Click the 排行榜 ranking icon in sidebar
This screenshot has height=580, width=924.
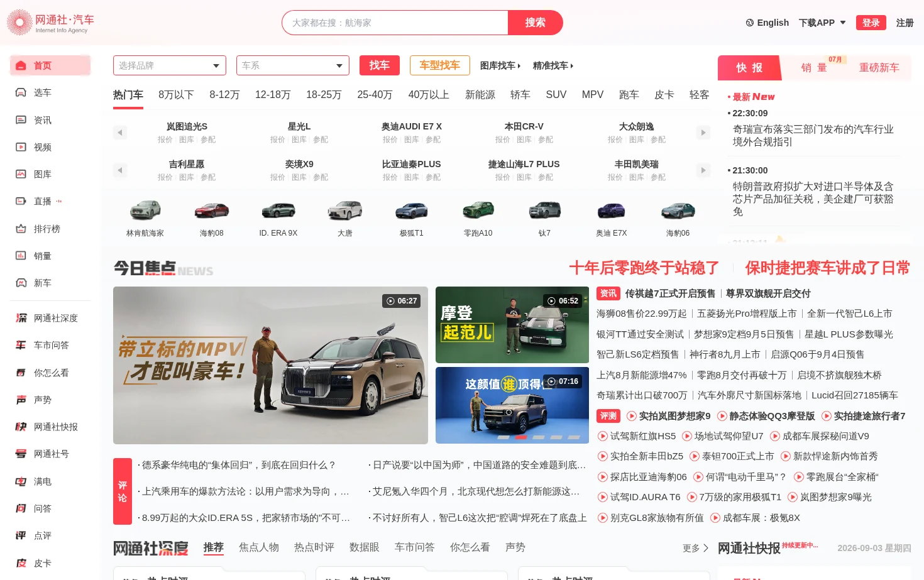21,229
